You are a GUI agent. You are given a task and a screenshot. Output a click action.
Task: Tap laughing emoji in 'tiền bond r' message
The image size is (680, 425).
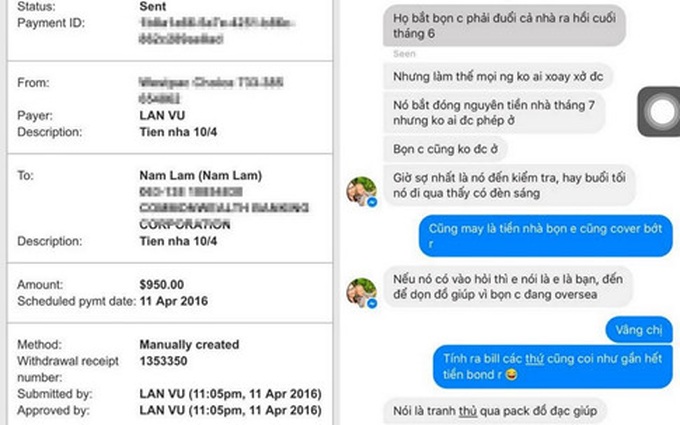coord(511,374)
